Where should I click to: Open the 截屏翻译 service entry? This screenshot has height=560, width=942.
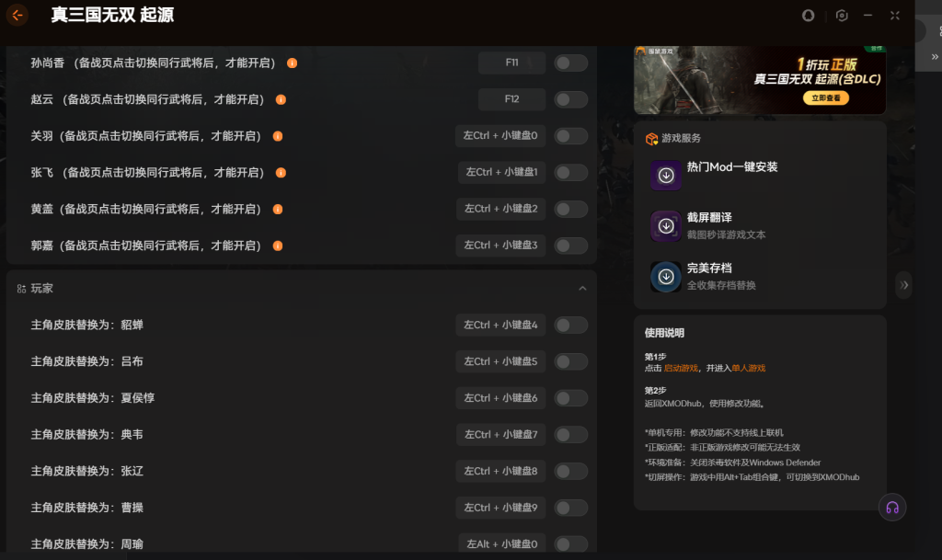(x=726, y=225)
